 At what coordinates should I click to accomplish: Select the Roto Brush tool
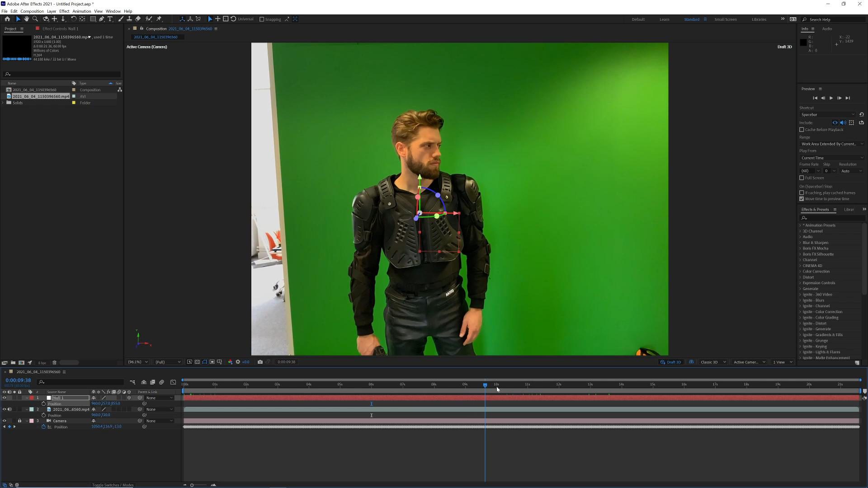tap(149, 19)
